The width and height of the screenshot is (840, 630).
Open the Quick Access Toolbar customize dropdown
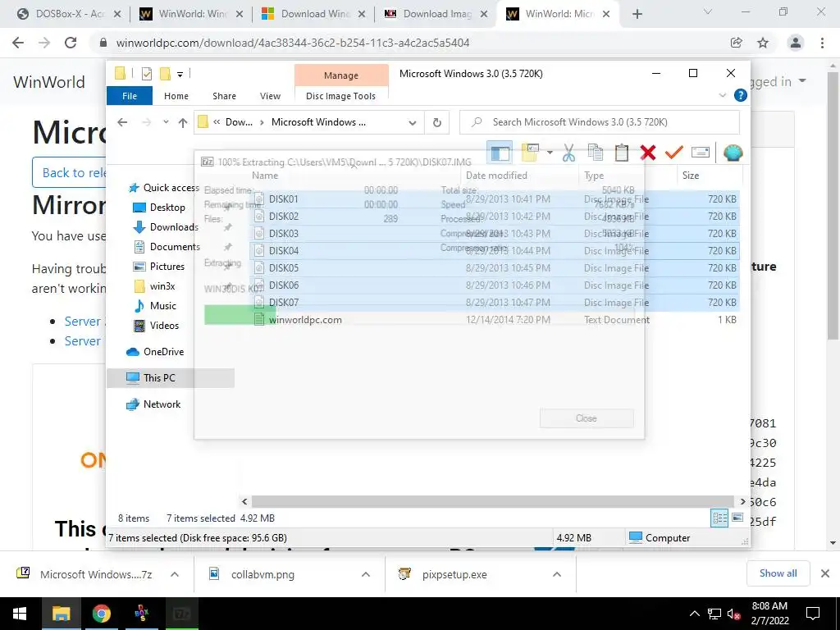(x=180, y=74)
